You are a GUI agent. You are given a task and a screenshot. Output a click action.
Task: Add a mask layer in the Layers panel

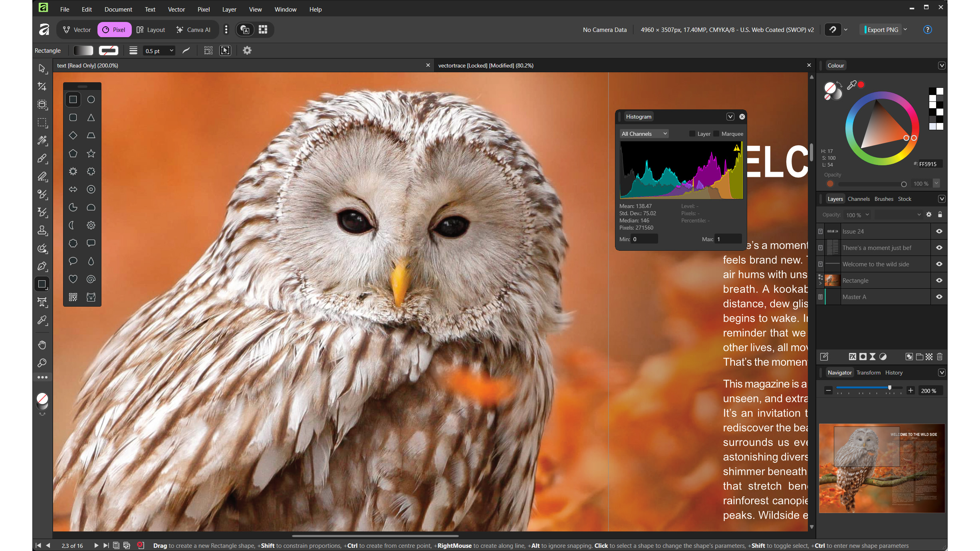[x=863, y=357]
